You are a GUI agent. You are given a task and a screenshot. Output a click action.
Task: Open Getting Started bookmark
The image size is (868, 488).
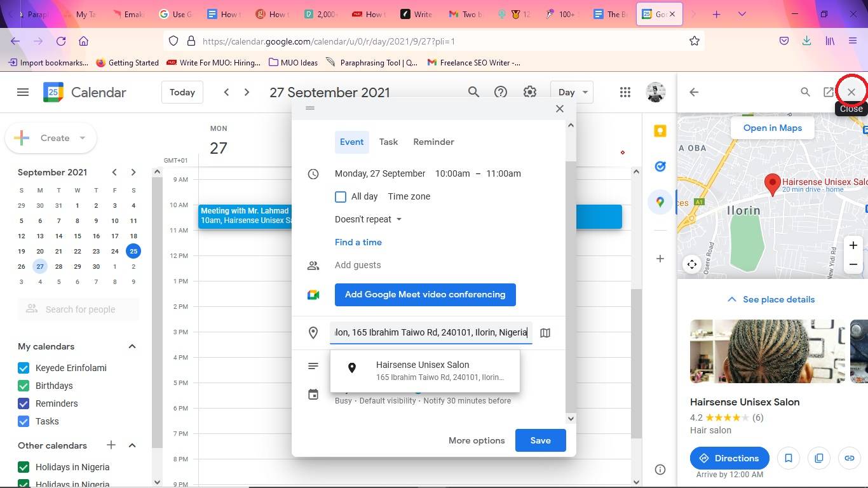click(x=127, y=62)
